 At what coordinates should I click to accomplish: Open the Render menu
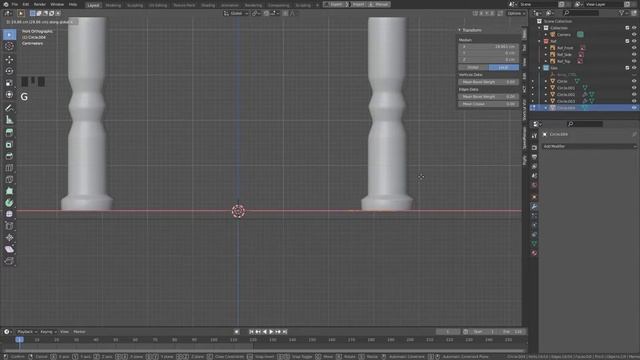click(x=40, y=4)
